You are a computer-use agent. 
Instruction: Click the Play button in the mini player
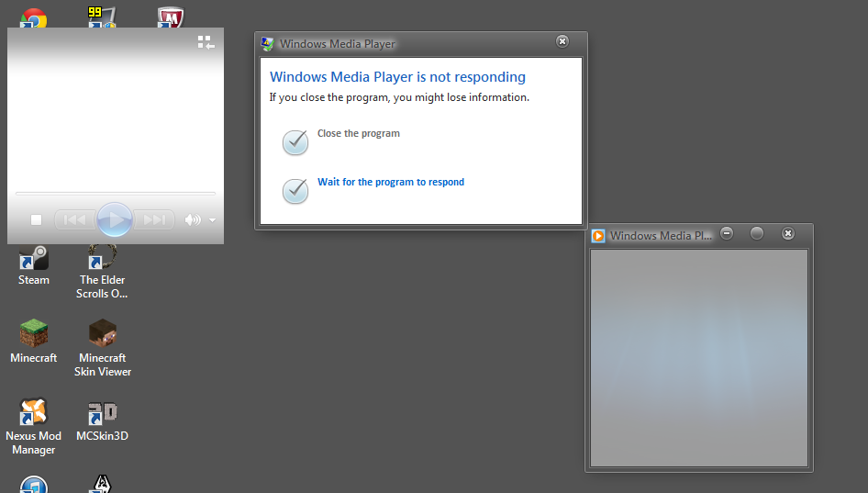[115, 220]
